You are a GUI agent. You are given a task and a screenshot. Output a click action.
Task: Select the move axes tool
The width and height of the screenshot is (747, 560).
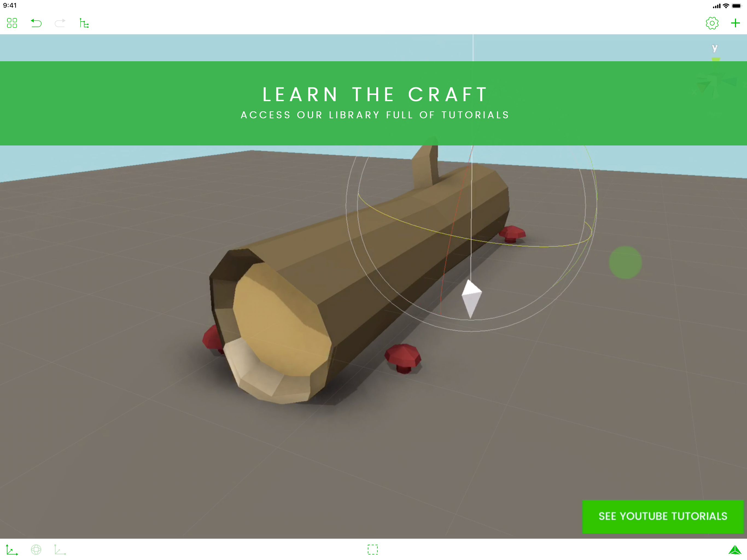(12, 550)
